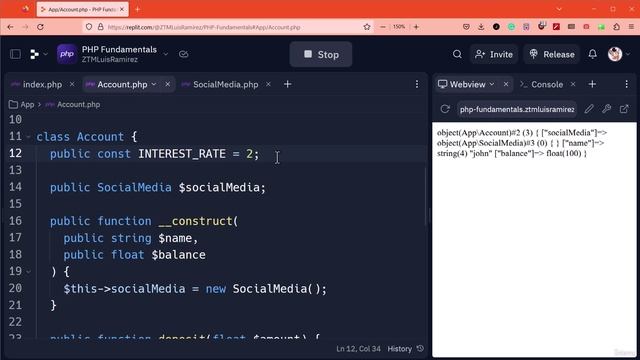Image resolution: width=640 pixels, height=360 pixels.
Task: Click the browser back arrow
Action: pos(10,27)
